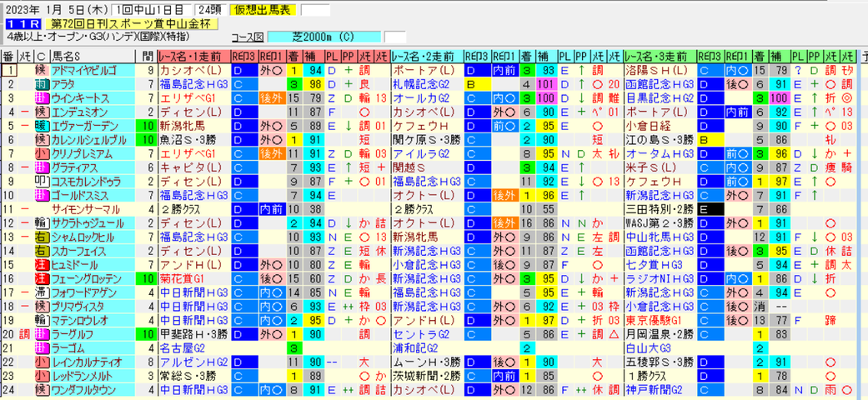
Task: Click the 輪 badge beside マテンロウレオ
Action: coord(42,320)
